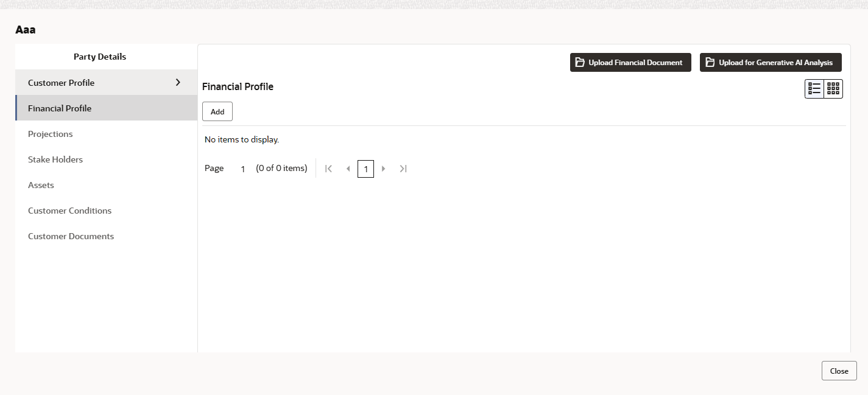Screen dimensions: 868x395
Task: Click the 'Aaa' title
Action: click(x=26, y=29)
